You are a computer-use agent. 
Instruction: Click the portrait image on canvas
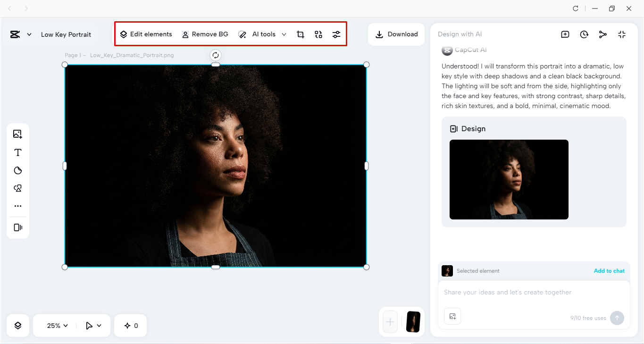tap(216, 166)
